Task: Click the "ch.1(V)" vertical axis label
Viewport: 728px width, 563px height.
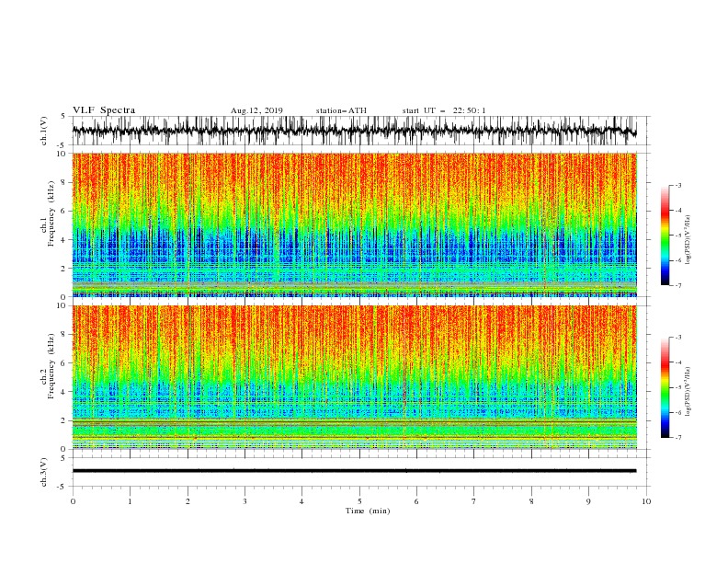Action: coord(44,131)
